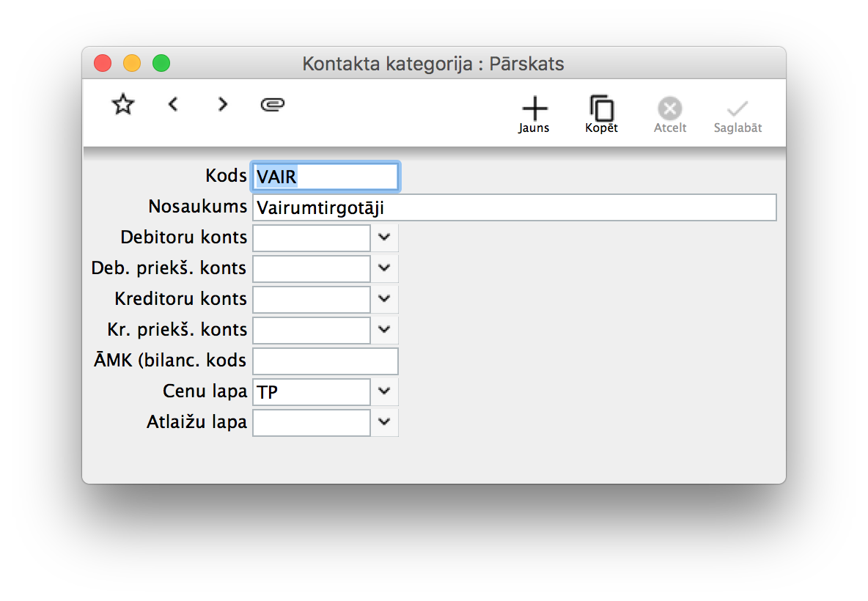Click the Cenu lapa field showing TP
This screenshot has height=601, width=868.
click(312, 392)
